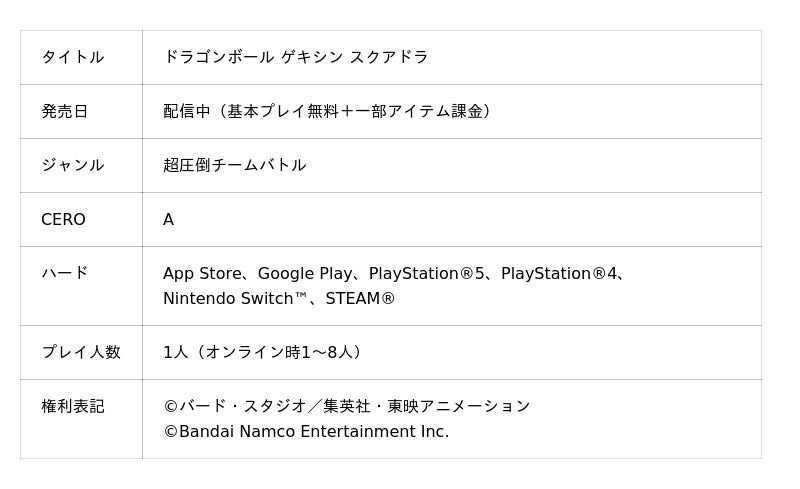This screenshot has height=489, width=800.
Task: Click the 超圧倒チームバトル genre text
Action: coord(234,165)
